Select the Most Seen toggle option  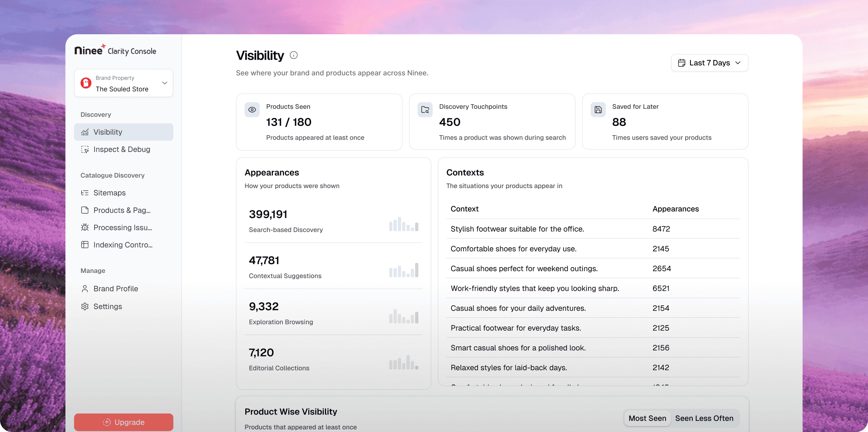(x=647, y=418)
